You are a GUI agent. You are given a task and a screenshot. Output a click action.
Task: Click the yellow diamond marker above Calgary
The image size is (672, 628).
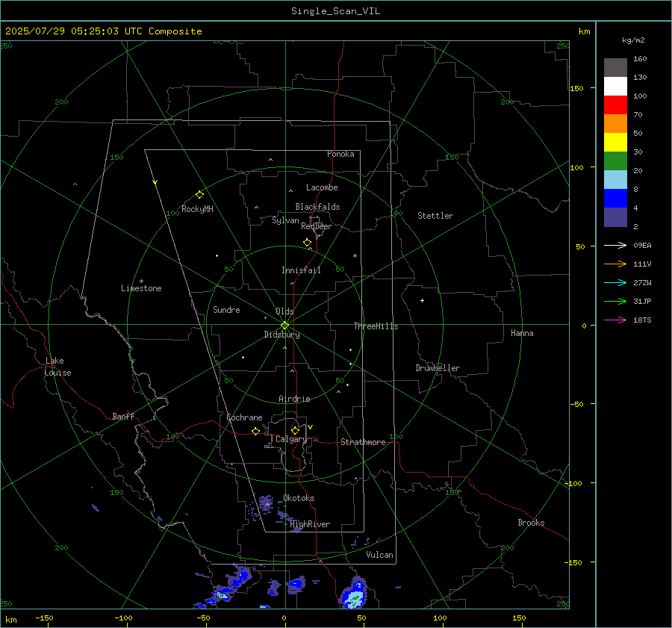[x=295, y=430]
